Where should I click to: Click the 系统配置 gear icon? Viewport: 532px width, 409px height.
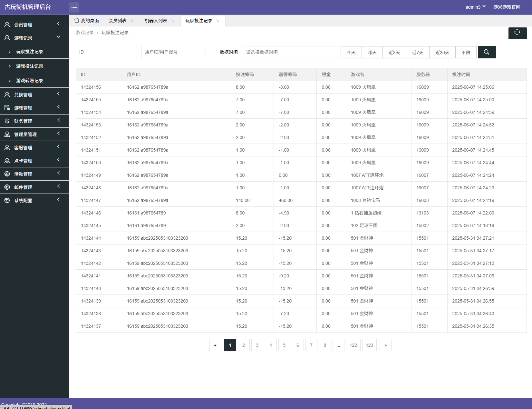coord(7,200)
